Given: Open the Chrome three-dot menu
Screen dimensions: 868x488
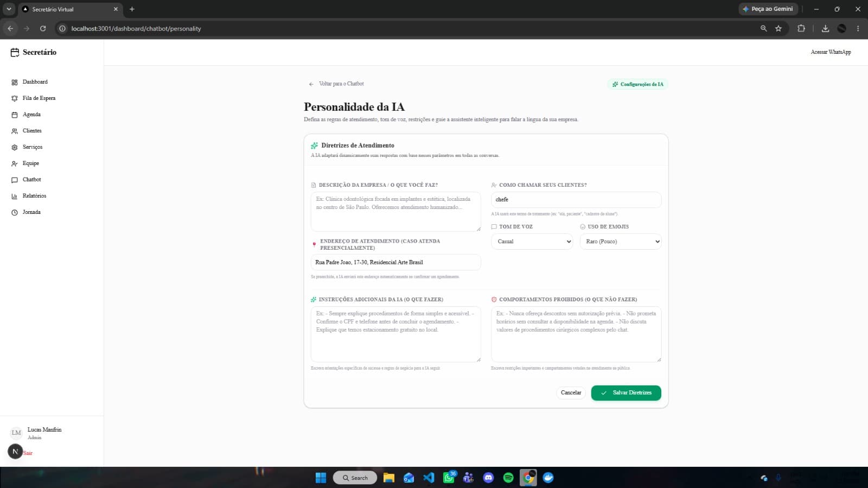Looking at the screenshot, I should [x=858, y=28].
